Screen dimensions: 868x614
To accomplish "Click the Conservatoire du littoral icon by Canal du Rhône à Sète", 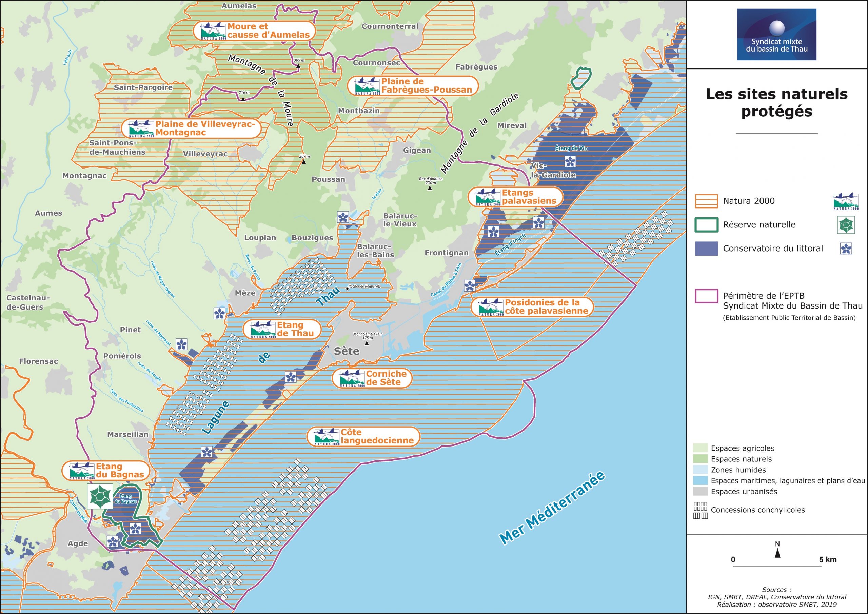I will 470,286.
